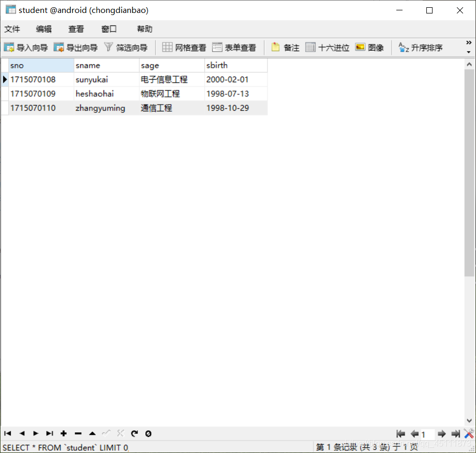
Task: Select the sunyukai name cell
Action: pos(107,80)
